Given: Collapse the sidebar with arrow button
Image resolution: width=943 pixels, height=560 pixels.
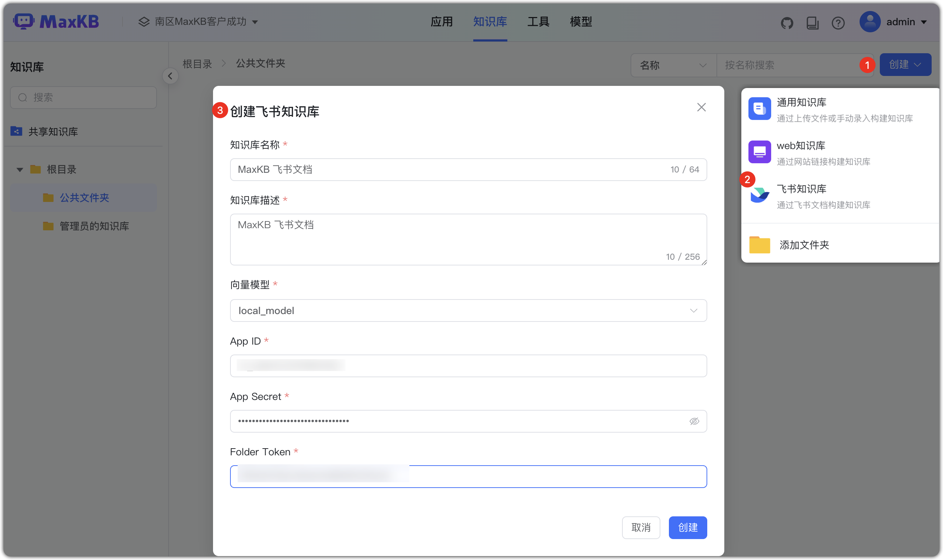Looking at the screenshot, I should (170, 76).
